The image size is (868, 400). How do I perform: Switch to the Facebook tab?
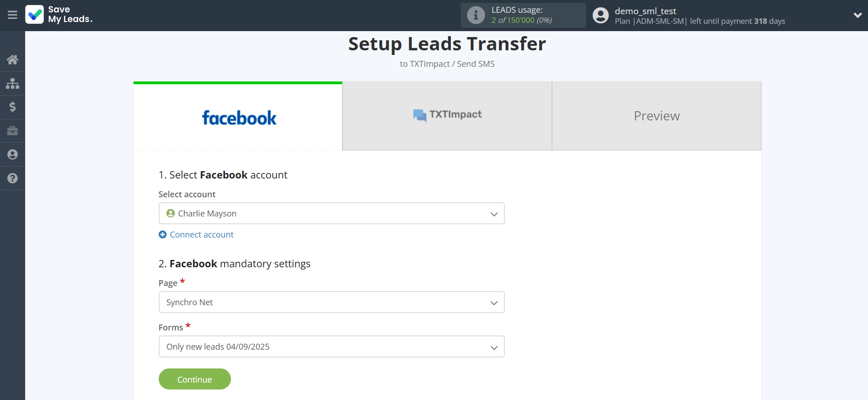point(238,116)
